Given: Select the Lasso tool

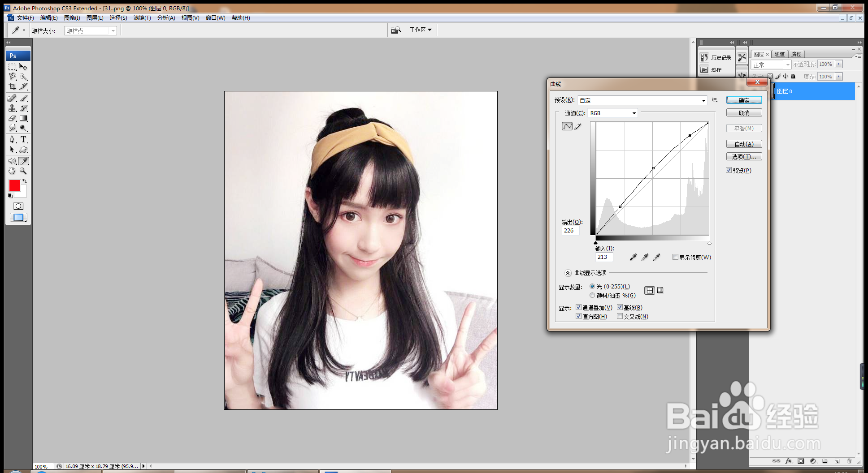Looking at the screenshot, I should [x=12, y=77].
